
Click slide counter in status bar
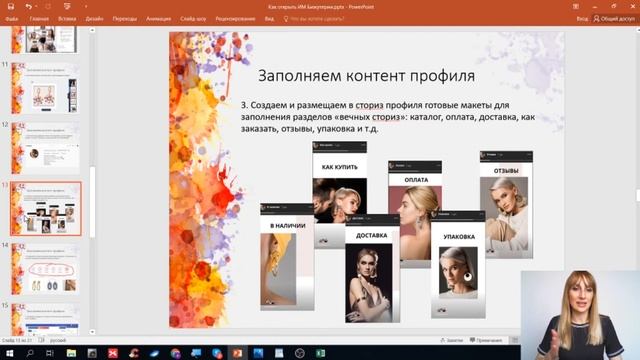(x=17, y=340)
